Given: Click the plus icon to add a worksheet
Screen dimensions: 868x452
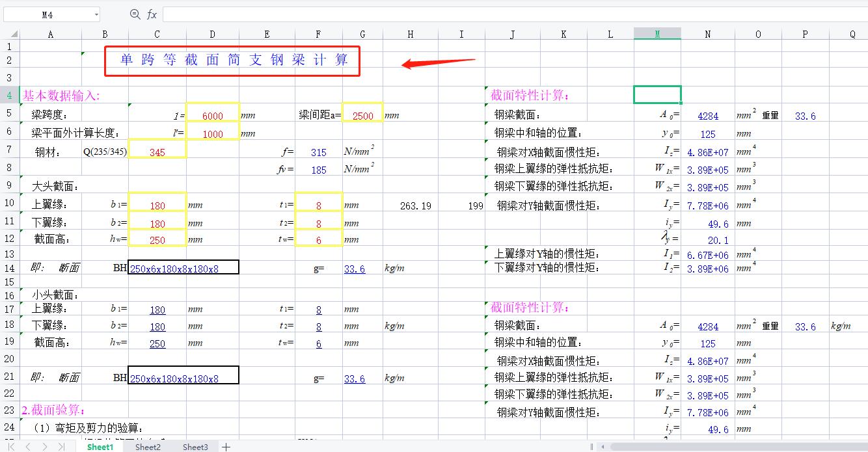Looking at the screenshot, I should [225, 447].
